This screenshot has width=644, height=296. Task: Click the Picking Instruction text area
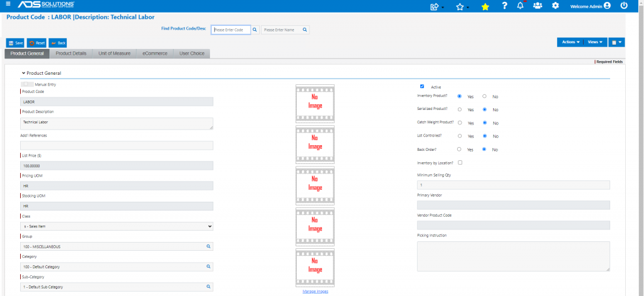(x=513, y=256)
